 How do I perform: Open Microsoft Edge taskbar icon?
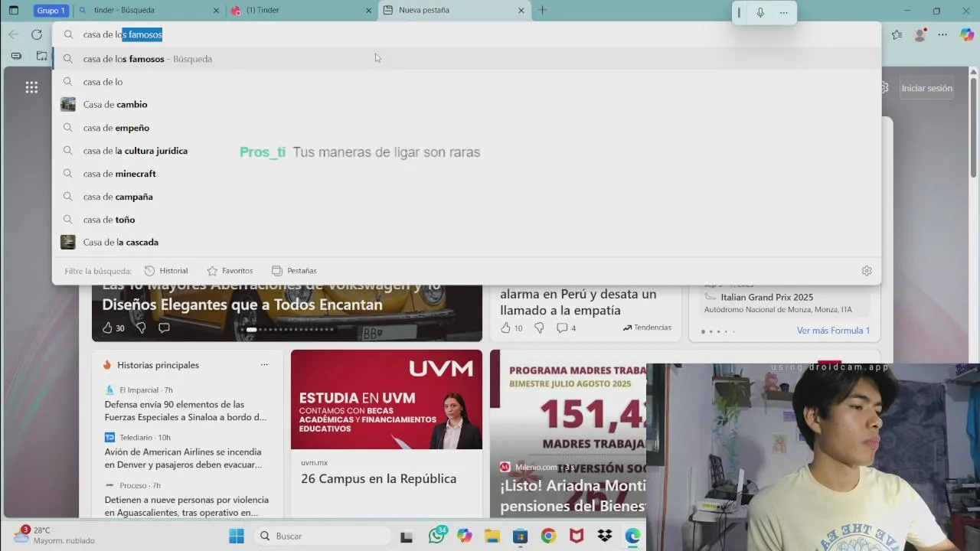(x=632, y=536)
